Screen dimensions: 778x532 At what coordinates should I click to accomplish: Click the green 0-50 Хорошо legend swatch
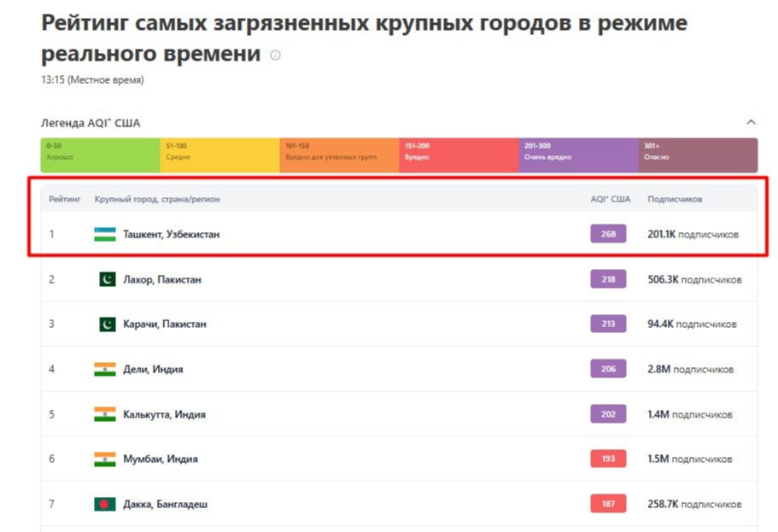[100, 155]
